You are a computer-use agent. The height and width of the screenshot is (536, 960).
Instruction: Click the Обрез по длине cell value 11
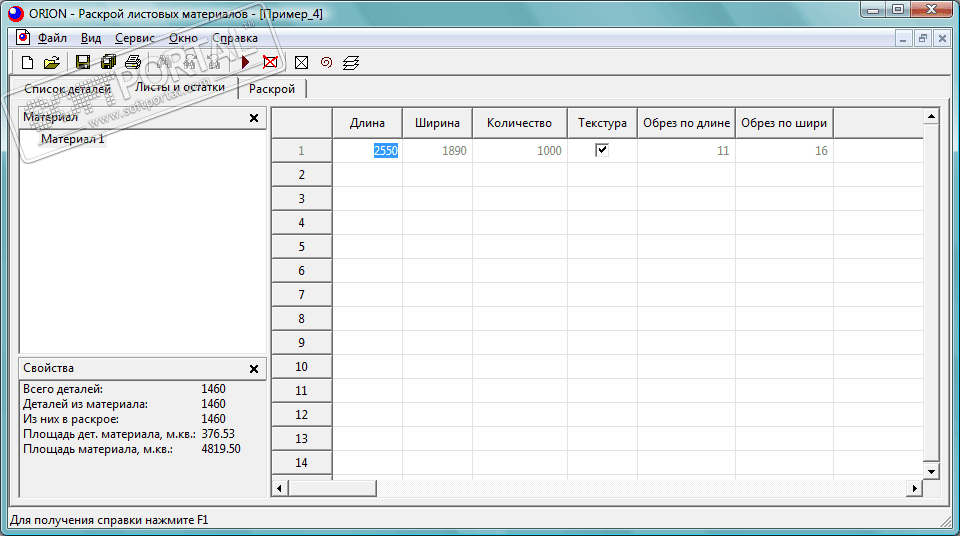pyautogui.click(x=686, y=151)
